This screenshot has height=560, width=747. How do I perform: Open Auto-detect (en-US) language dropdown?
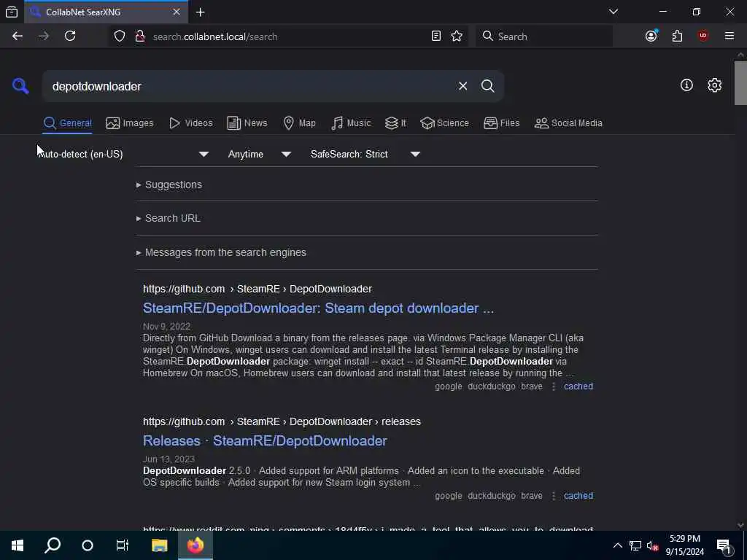(x=124, y=154)
